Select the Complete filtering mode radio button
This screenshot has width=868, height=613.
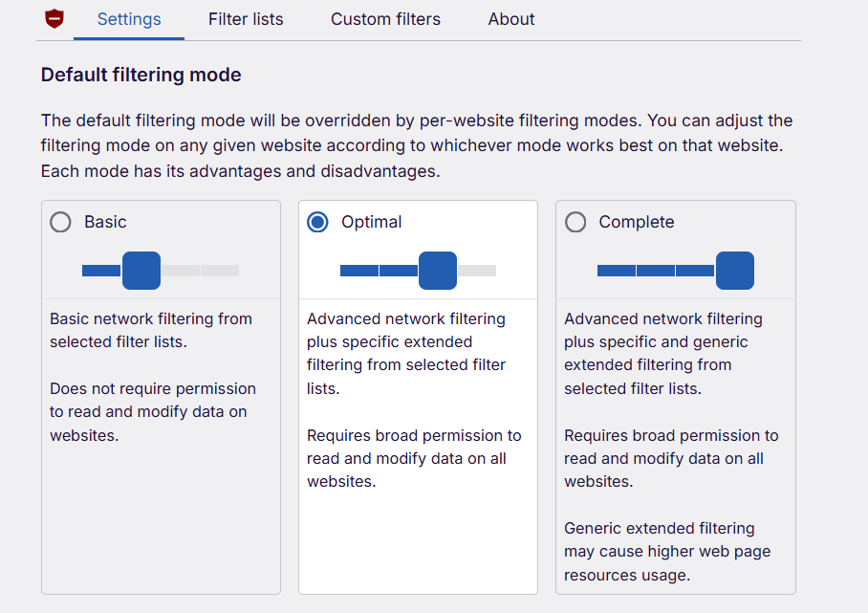point(575,221)
